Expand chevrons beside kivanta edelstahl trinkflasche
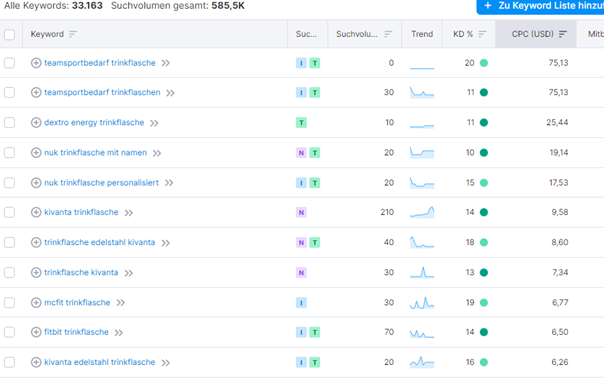Image resolution: width=604 pixels, height=385 pixels. 166,363
